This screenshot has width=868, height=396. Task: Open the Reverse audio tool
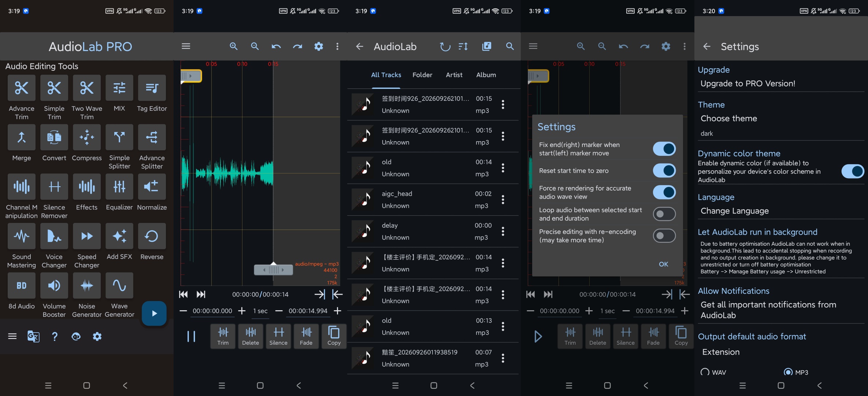[x=152, y=236]
